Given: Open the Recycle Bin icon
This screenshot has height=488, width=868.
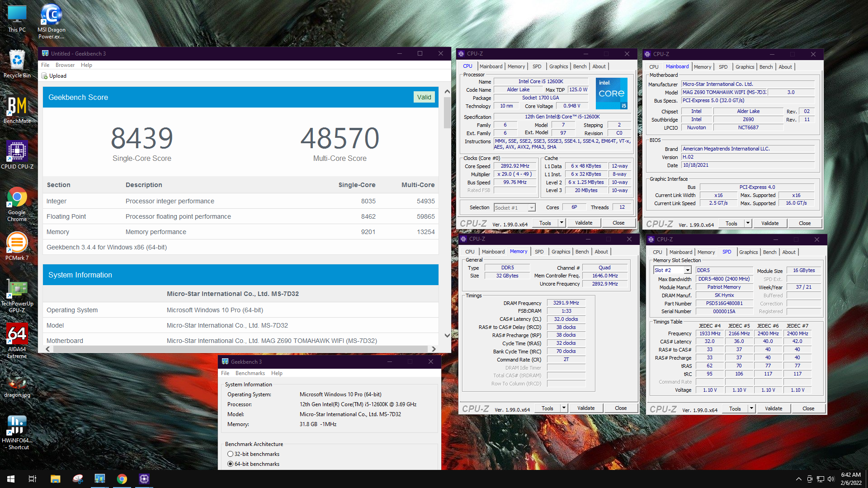Looking at the screenshot, I should coord(17,64).
